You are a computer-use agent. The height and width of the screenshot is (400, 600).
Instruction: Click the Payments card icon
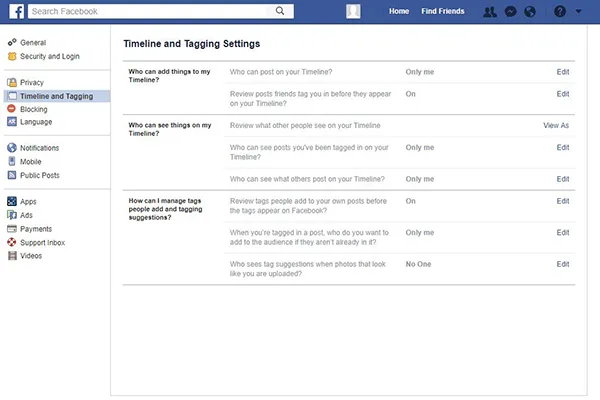tap(12, 229)
